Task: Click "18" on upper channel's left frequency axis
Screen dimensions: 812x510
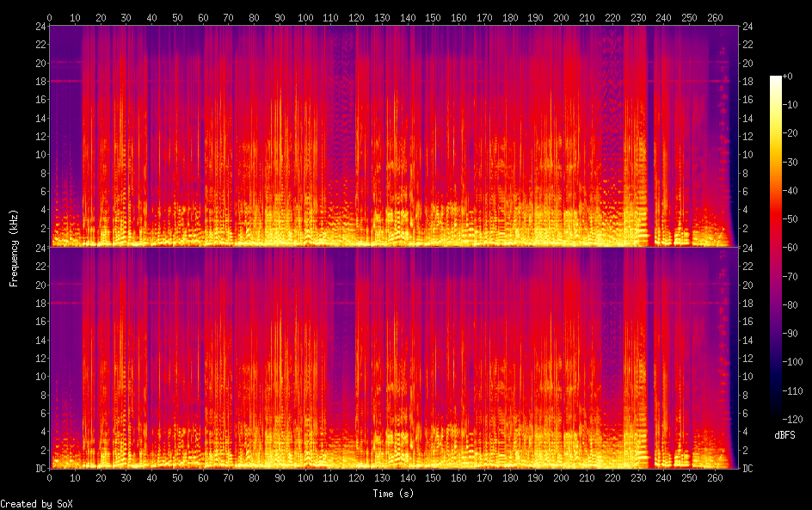Action: pyautogui.click(x=41, y=82)
